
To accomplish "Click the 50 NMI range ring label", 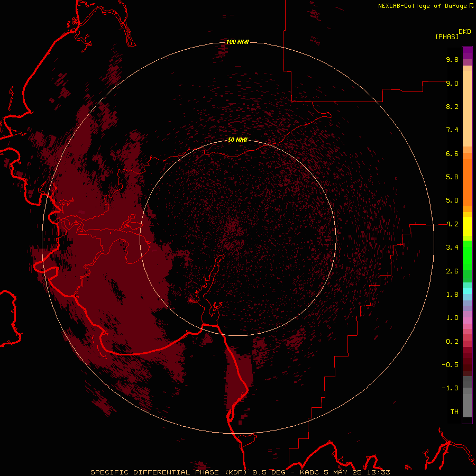I will click(237, 140).
